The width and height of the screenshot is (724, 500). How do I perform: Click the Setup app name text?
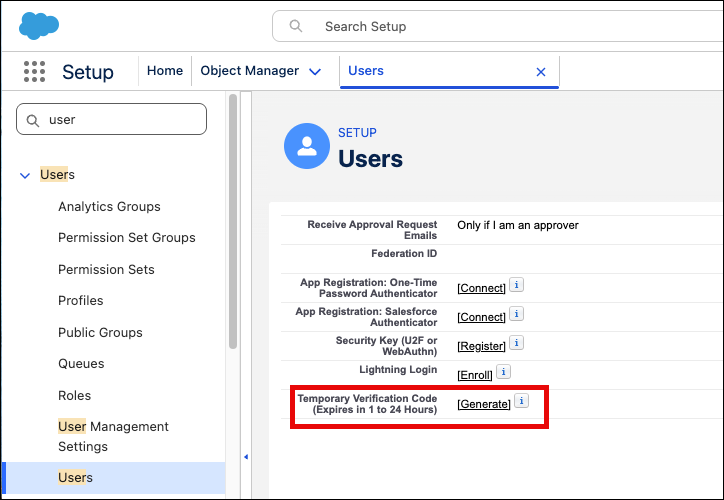[88, 72]
